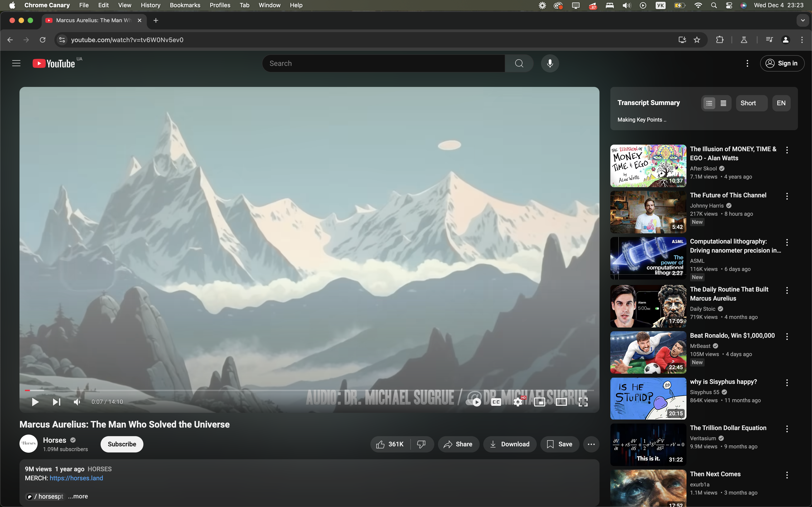Open the Bookmarks menu

click(185, 5)
